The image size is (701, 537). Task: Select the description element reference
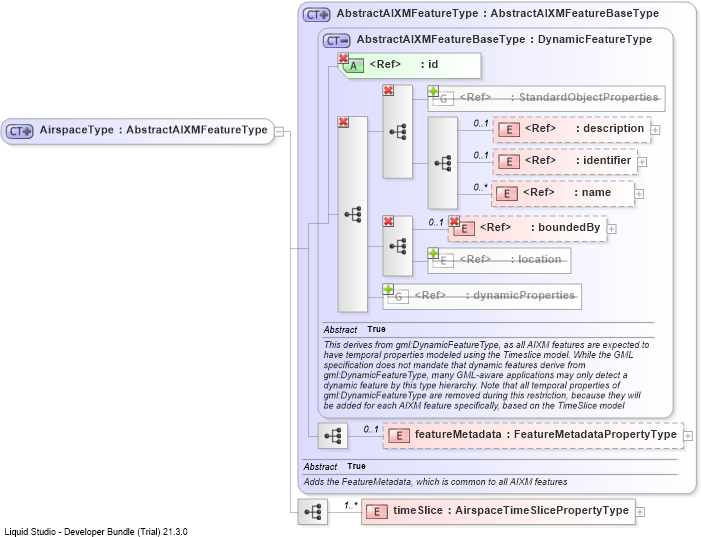(572, 130)
